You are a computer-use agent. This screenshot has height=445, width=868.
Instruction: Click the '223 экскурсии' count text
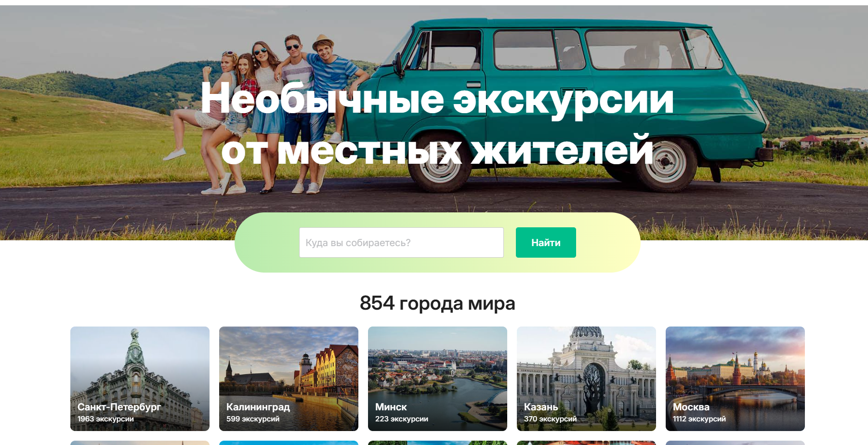tap(402, 419)
